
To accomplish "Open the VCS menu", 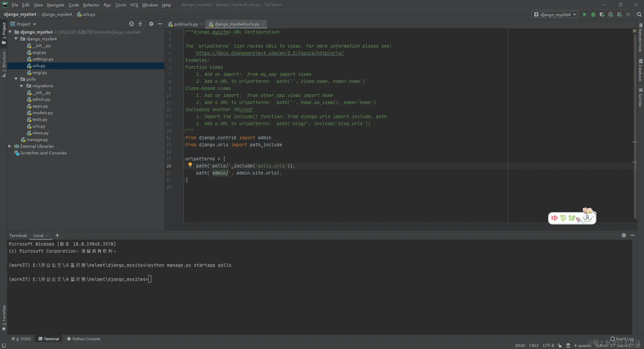I will click(134, 5).
